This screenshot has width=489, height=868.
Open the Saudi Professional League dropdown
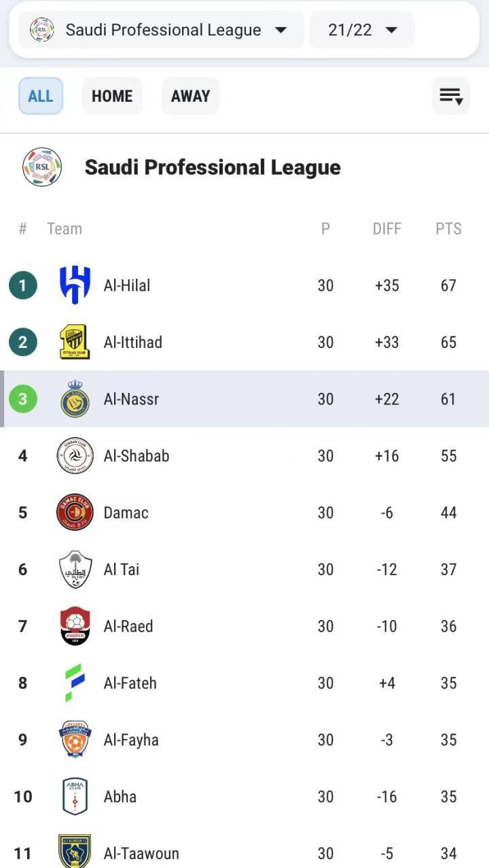pyautogui.click(x=162, y=30)
